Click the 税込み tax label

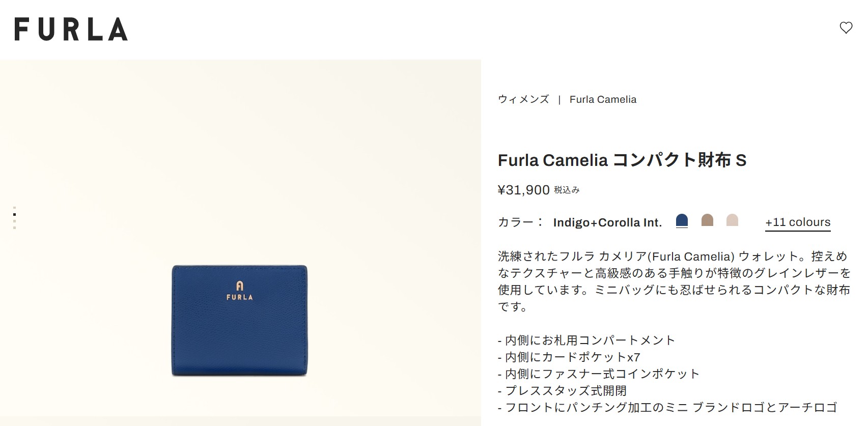[x=567, y=190]
